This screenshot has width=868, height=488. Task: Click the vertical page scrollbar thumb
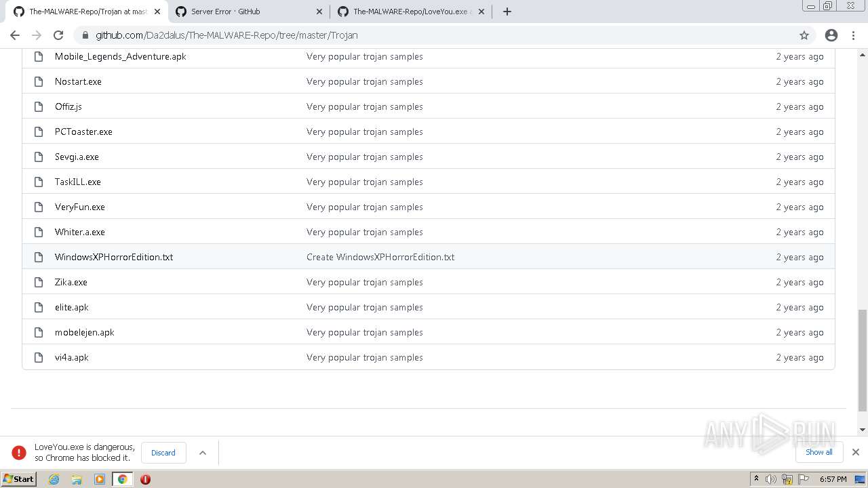tap(862, 360)
